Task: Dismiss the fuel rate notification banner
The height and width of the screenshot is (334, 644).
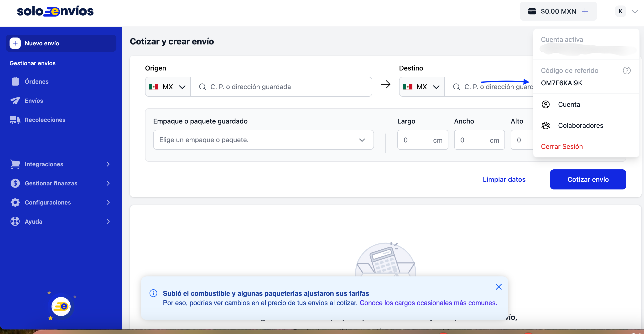Action: point(499,287)
